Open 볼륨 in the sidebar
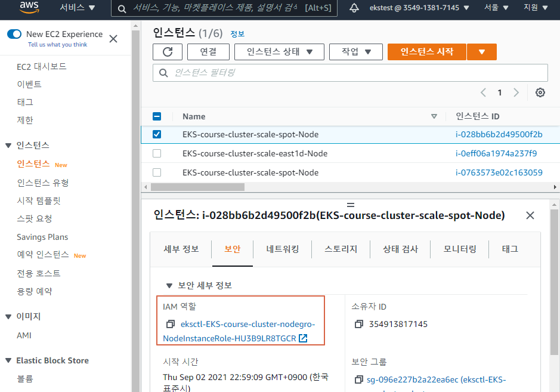This screenshot has width=560, height=392. tap(24, 379)
